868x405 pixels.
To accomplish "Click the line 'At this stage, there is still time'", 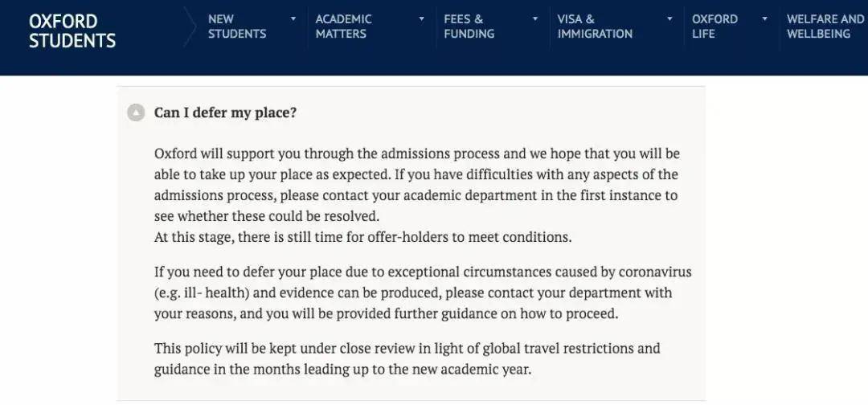I will coord(362,237).
